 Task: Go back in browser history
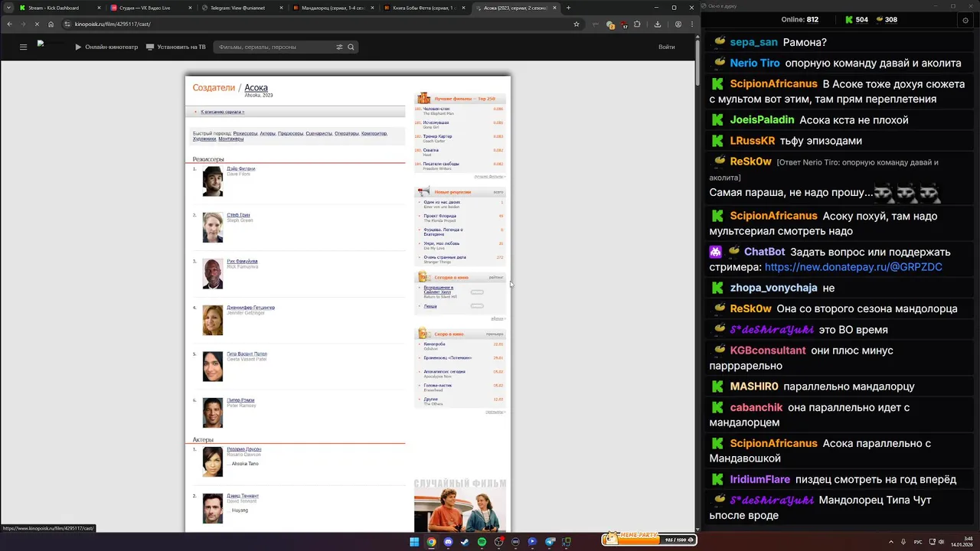10,24
